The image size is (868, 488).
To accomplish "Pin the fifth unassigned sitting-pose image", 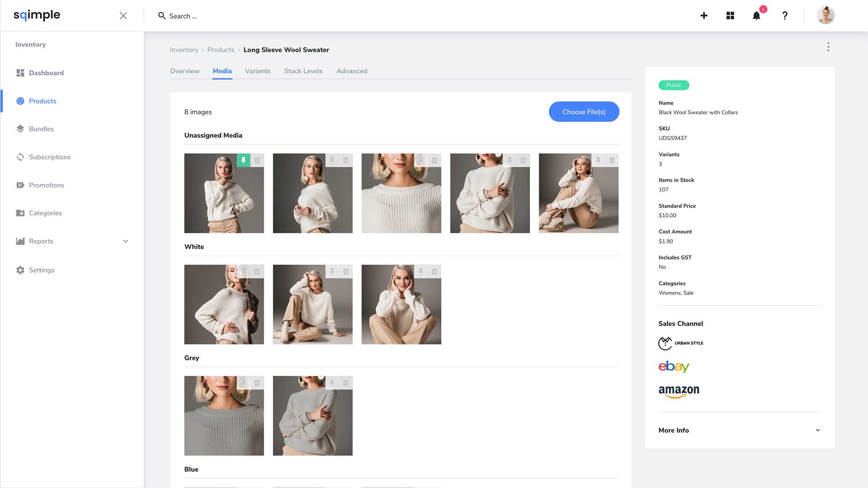I will [x=598, y=160].
